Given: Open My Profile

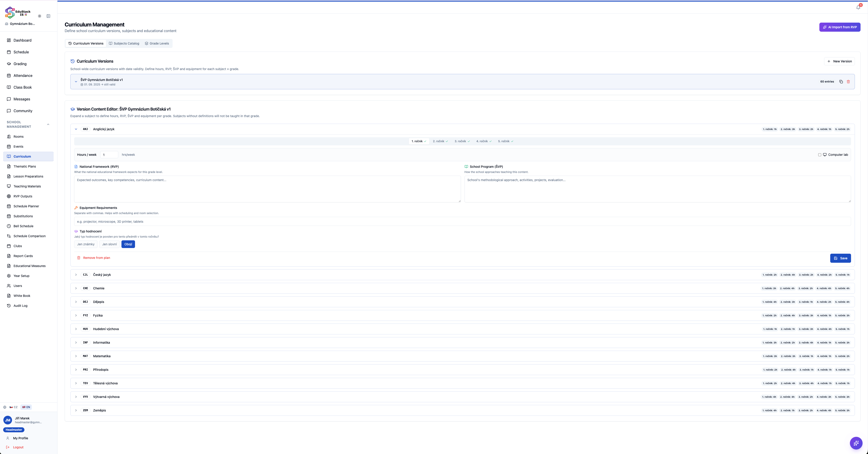Looking at the screenshot, I should (28, 438).
